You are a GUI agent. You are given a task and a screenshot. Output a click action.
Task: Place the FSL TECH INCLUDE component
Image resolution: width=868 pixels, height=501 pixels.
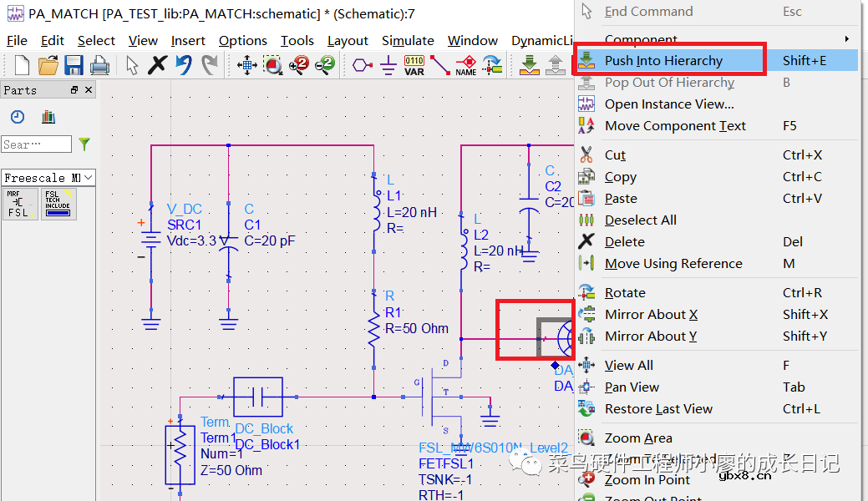point(58,204)
